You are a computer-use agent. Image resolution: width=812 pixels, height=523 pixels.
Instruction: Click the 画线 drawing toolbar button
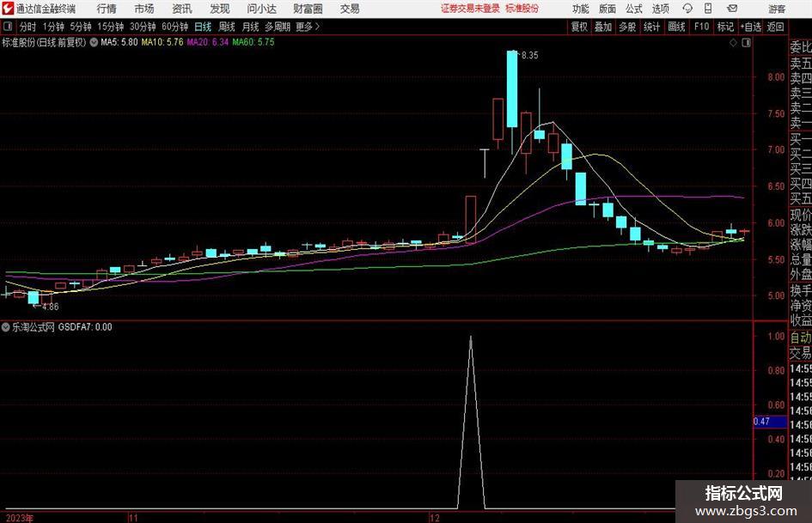(676, 27)
